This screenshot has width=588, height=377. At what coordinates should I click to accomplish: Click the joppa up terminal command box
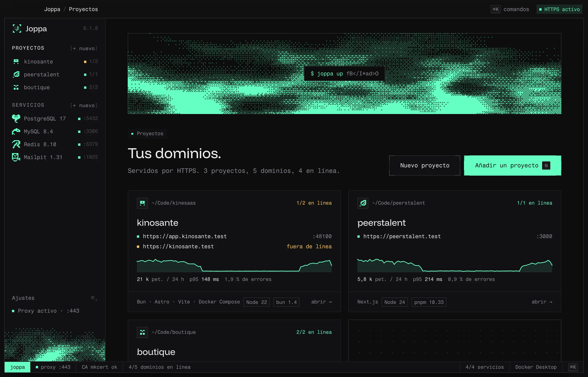[x=344, y=74]
